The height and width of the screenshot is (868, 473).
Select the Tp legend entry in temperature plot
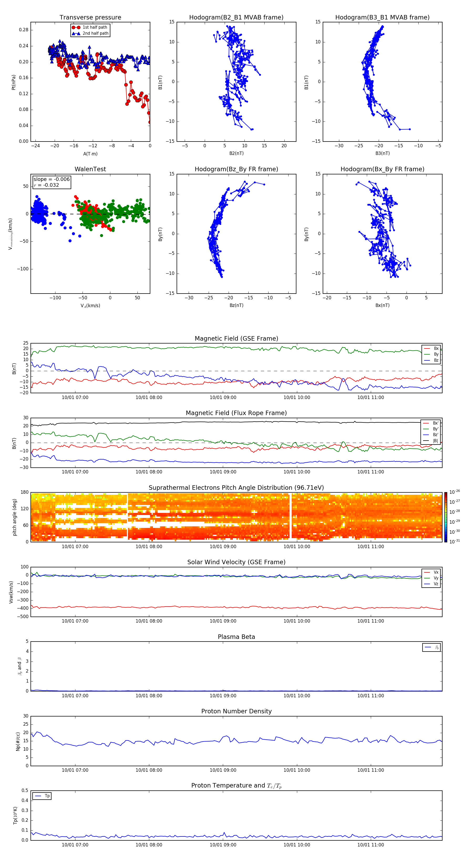[x=42, y=796]
